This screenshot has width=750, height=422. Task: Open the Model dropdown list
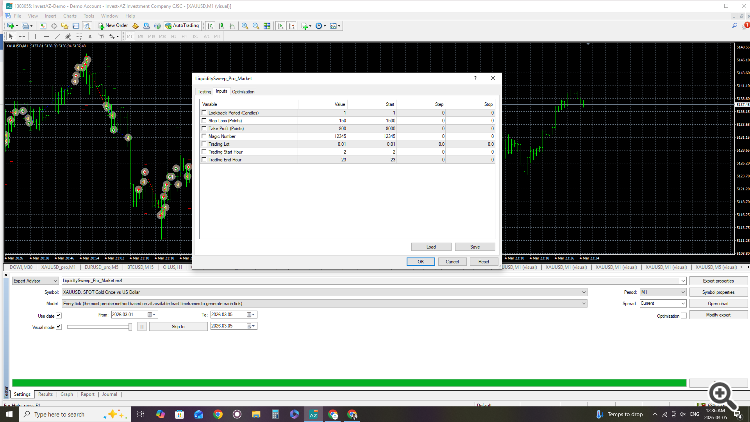584,303
